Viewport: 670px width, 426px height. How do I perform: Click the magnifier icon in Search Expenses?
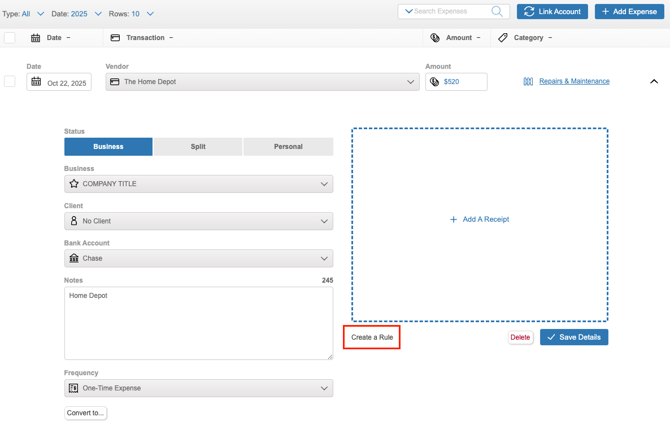pyautogui.click(x=496, y=12)
